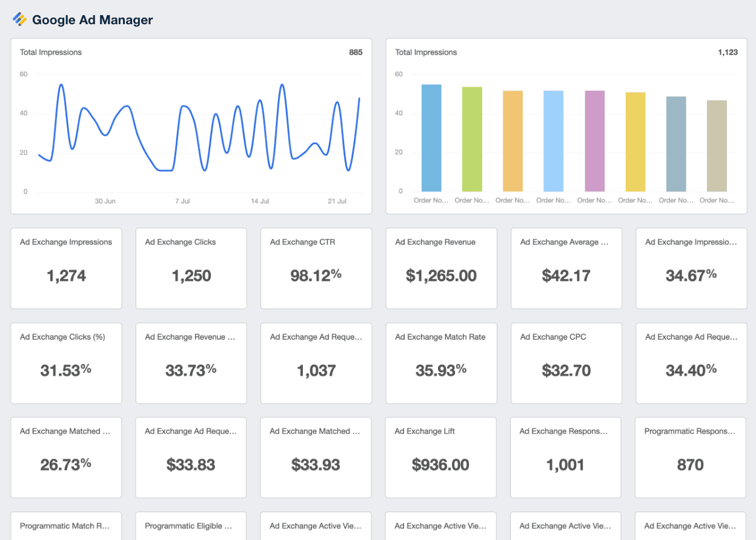This screenshot has height=540, width=756.
Task: Click the rightmost tan Order bar
Action: point(717,143)
